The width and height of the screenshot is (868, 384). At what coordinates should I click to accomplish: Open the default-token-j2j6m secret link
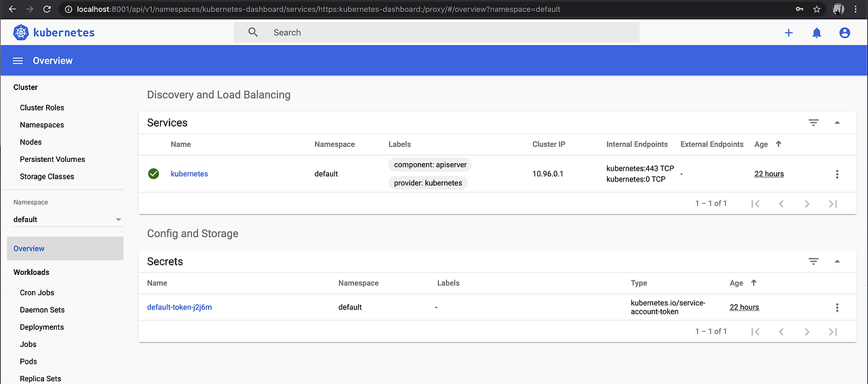point(180,307)
